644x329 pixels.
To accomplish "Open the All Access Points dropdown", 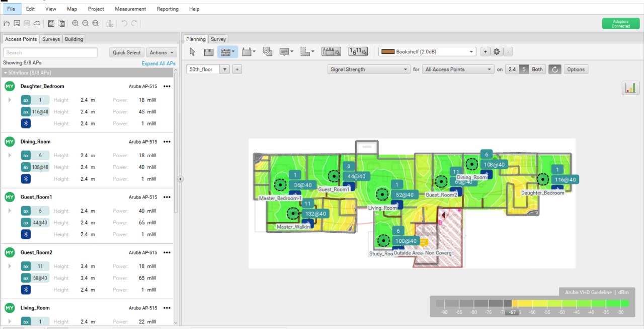I will click(x=458, y=70).
